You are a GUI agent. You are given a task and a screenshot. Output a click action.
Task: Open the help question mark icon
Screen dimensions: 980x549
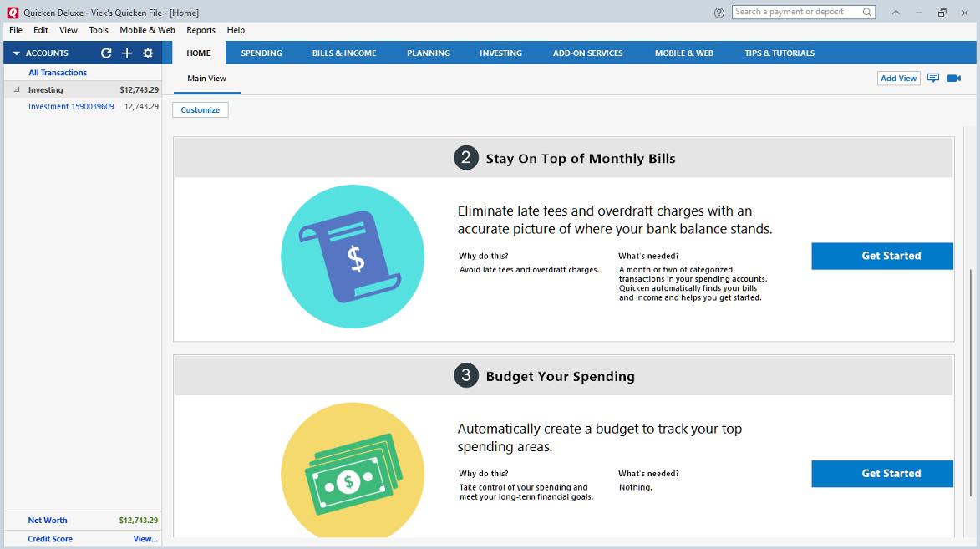point(718,13)
